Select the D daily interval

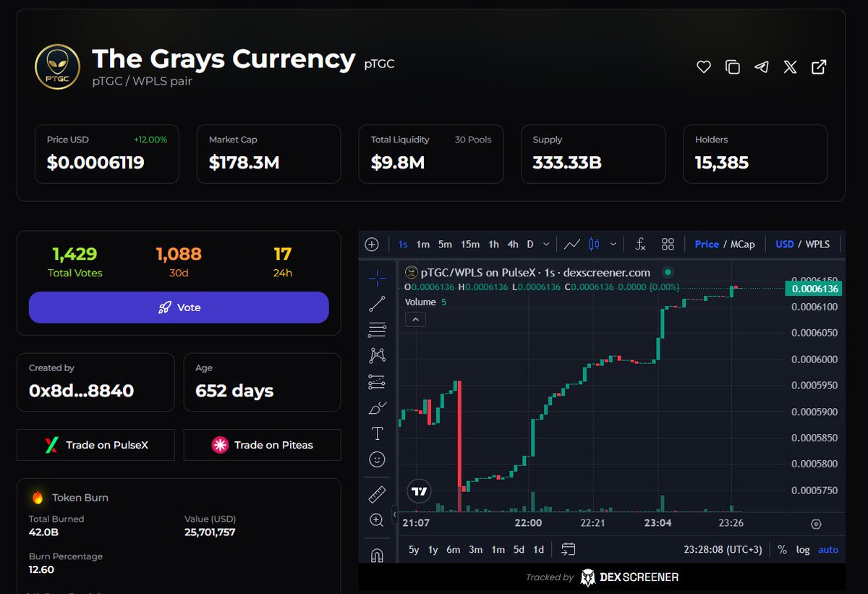click(x=530, y=245)
